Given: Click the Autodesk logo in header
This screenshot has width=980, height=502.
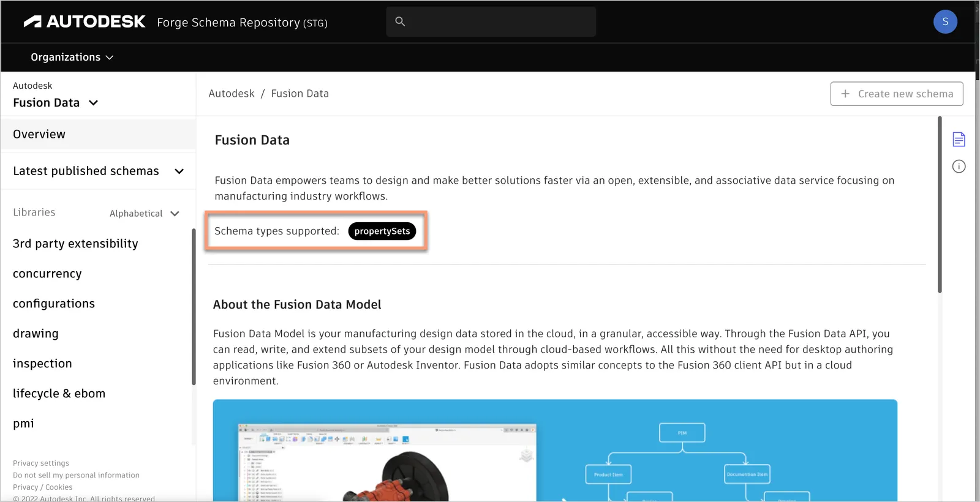Looking at the screenshot, I should pos(84,22).
